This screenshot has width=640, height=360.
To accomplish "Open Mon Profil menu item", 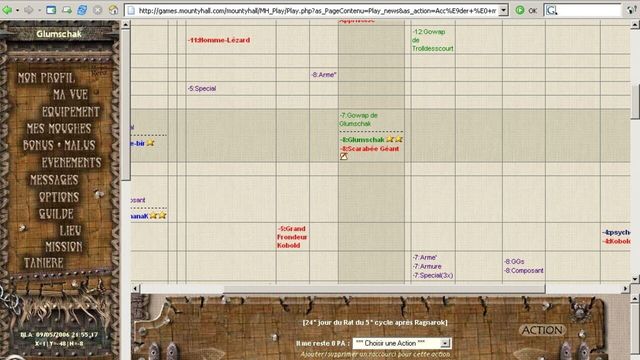I will tap(46, 78).
